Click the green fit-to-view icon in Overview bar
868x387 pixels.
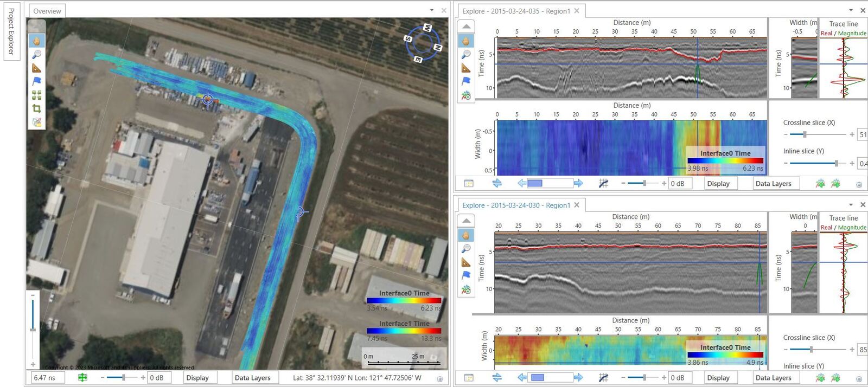82,378
